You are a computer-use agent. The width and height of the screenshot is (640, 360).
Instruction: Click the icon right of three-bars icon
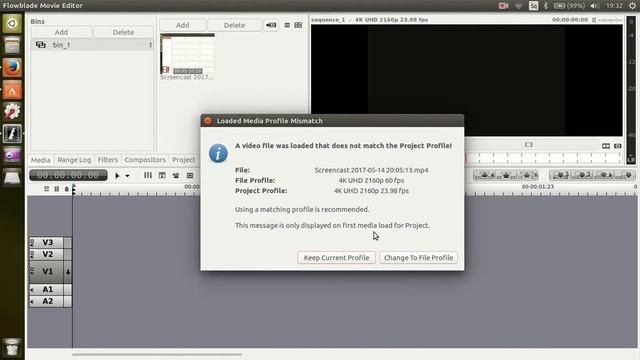tap(162, 175)
